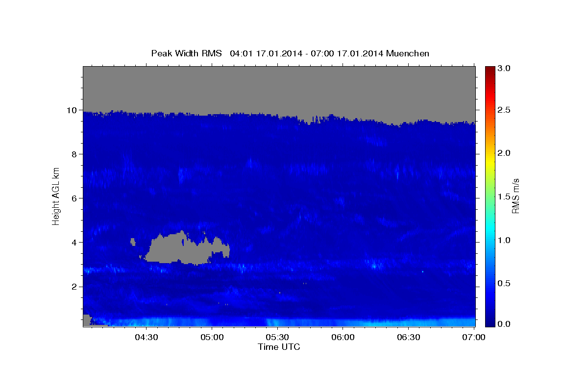Click the 'Time UTC' axis label

tap(279, 347)
